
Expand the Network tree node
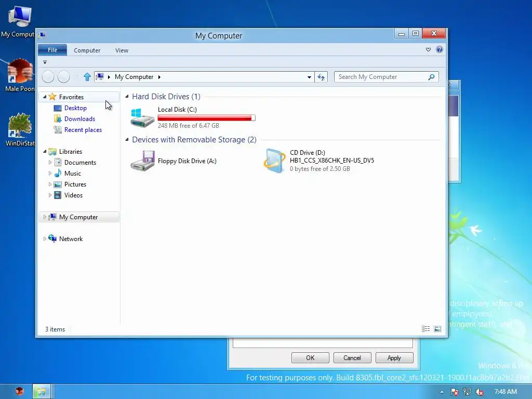pyautogui.click(x=45, y=238)
